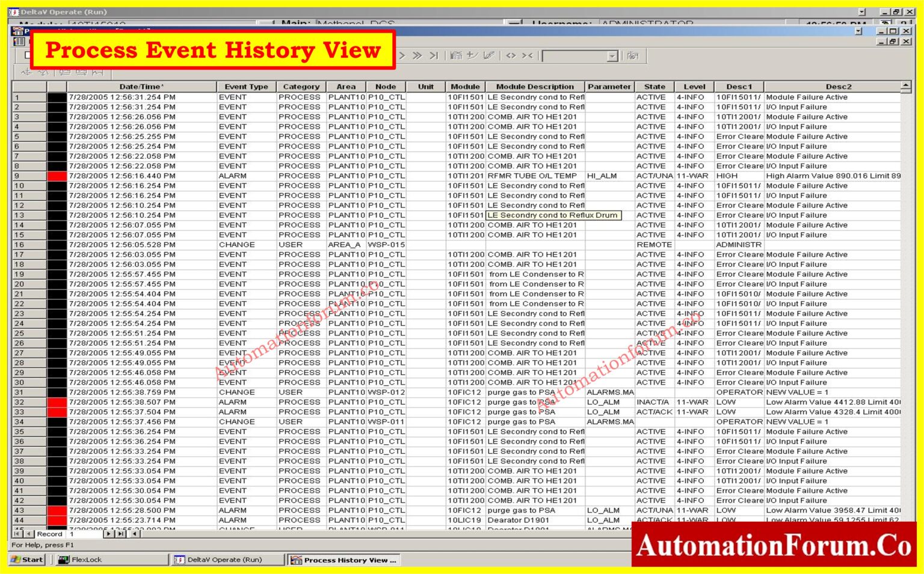Click the toolbar icon right of the combo box
Screen dimensions: 924x574
click(633, 56)
